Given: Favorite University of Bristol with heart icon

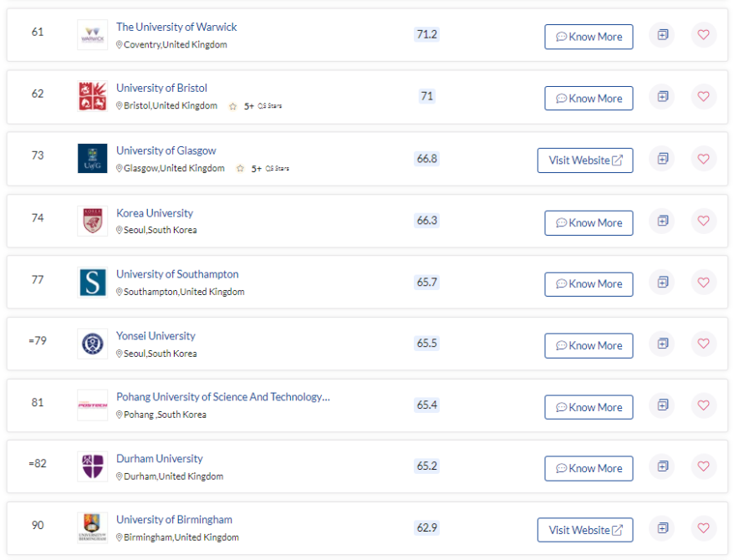Looking at the screenshot, I should point(703,97).
